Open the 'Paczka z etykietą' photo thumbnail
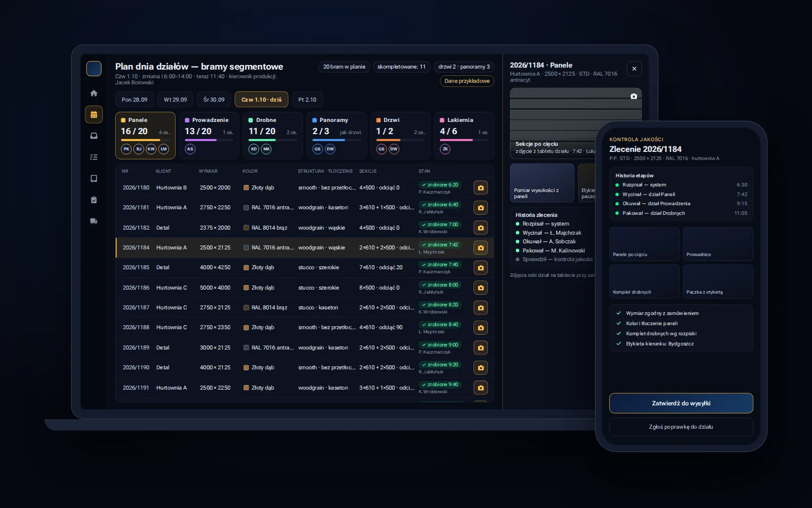Viewport: 812px width, 508px height. (x=718, y=281)
